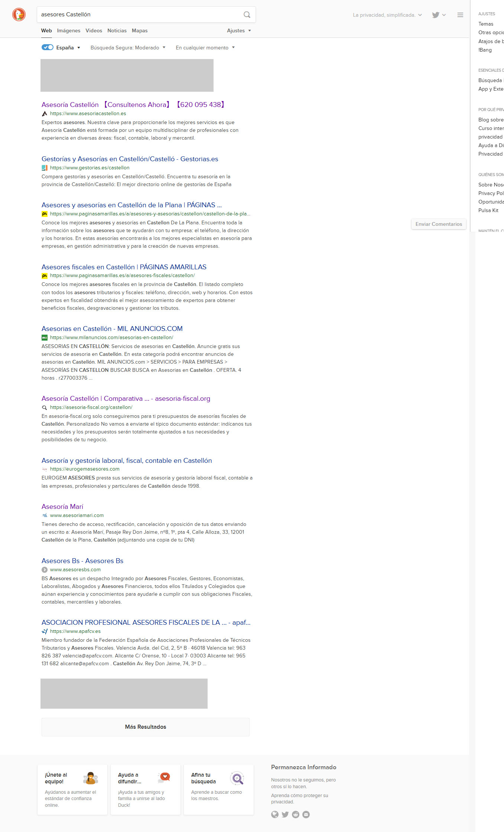Click the Ayuda a difundir heart icon

(x=164, y=777)
